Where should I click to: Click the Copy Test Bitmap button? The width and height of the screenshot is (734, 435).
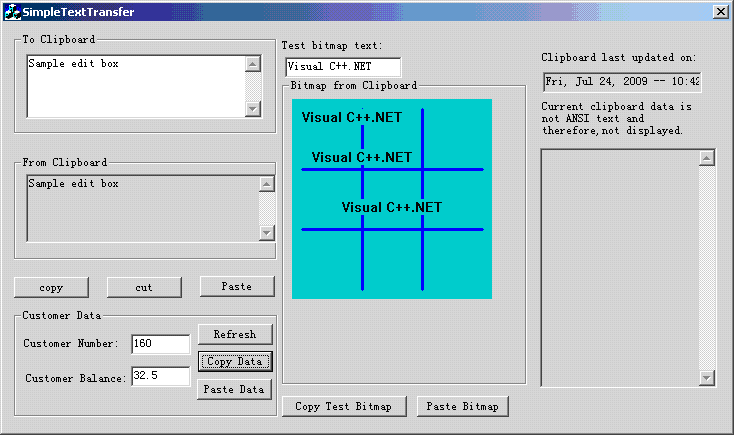[x=344, y=406]
